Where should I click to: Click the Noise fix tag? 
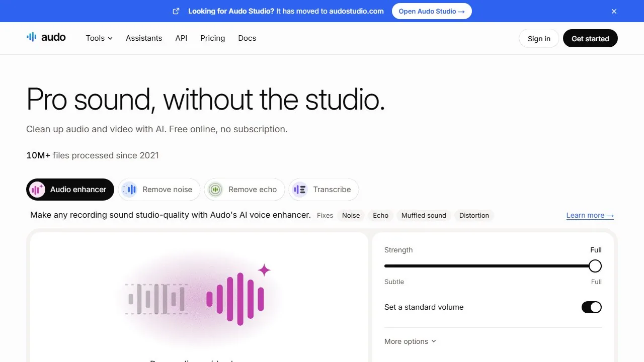pyautogui.click(x=351, y=215)
